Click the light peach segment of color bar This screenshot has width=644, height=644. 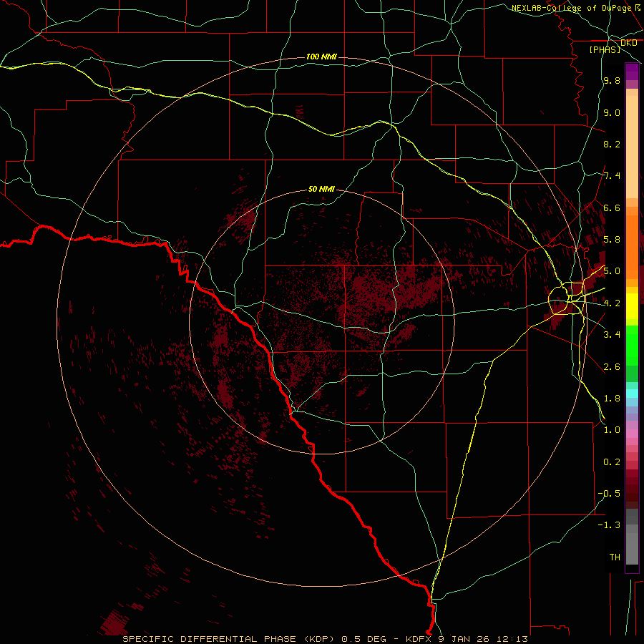[632, 147]
